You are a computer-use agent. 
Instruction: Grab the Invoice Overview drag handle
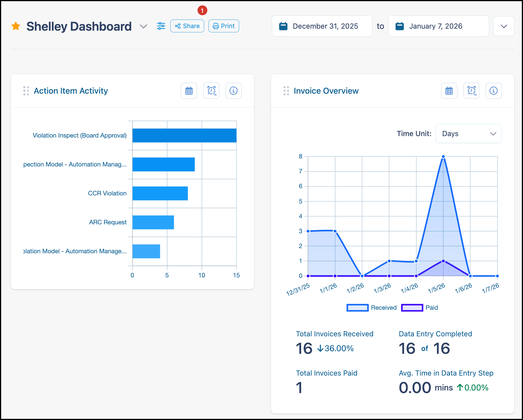pyautogui.click(x=286, y=91)
